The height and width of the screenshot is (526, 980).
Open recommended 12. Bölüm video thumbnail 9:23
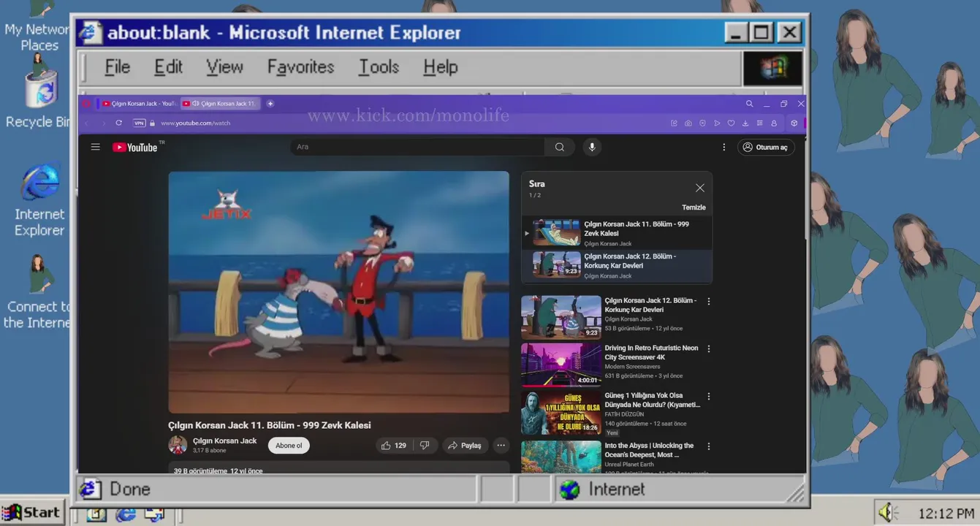561,317
